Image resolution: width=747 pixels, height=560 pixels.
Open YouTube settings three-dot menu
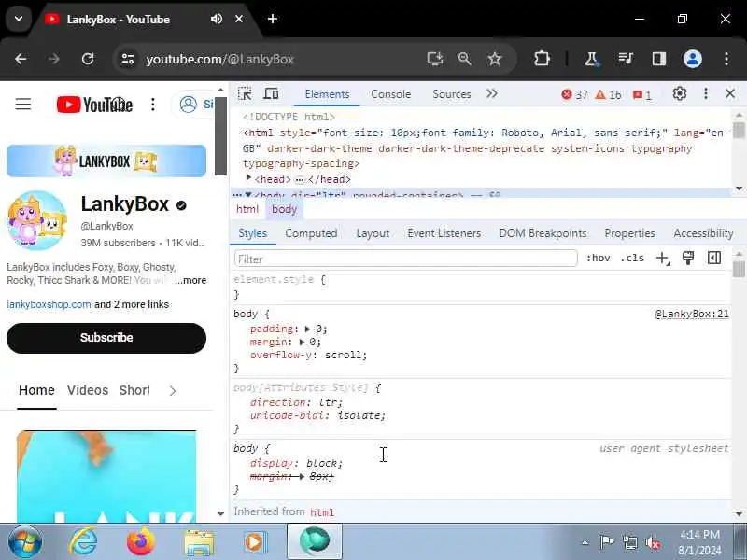pos(153,105)
